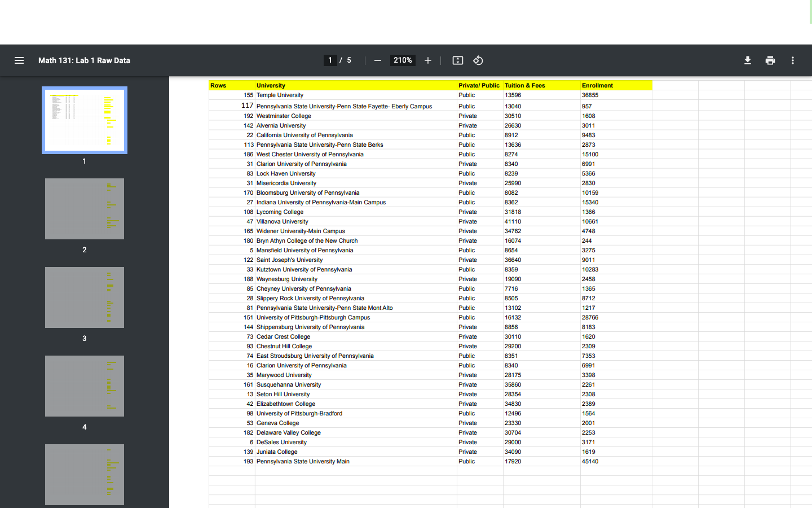
Task: Click the rotate counterclockwise icon
Action: pyautogui.click(x=478, y=60)
